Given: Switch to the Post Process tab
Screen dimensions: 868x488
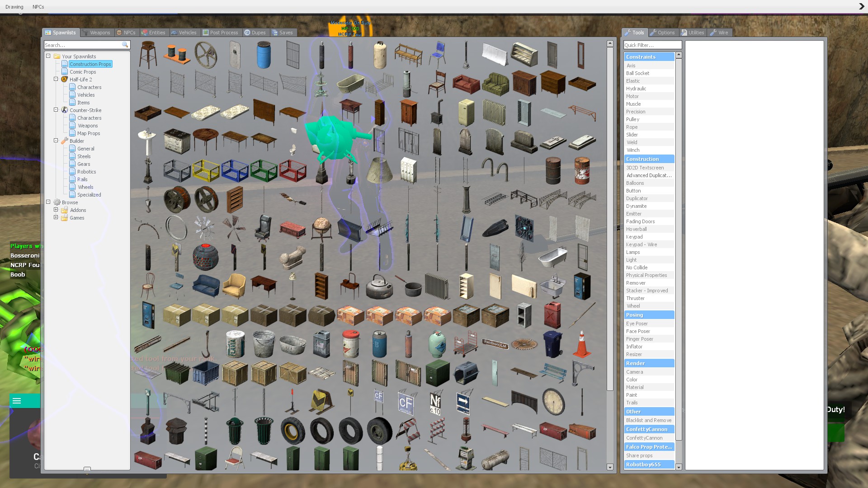Looking at the screenshot, I should (221, 33).
